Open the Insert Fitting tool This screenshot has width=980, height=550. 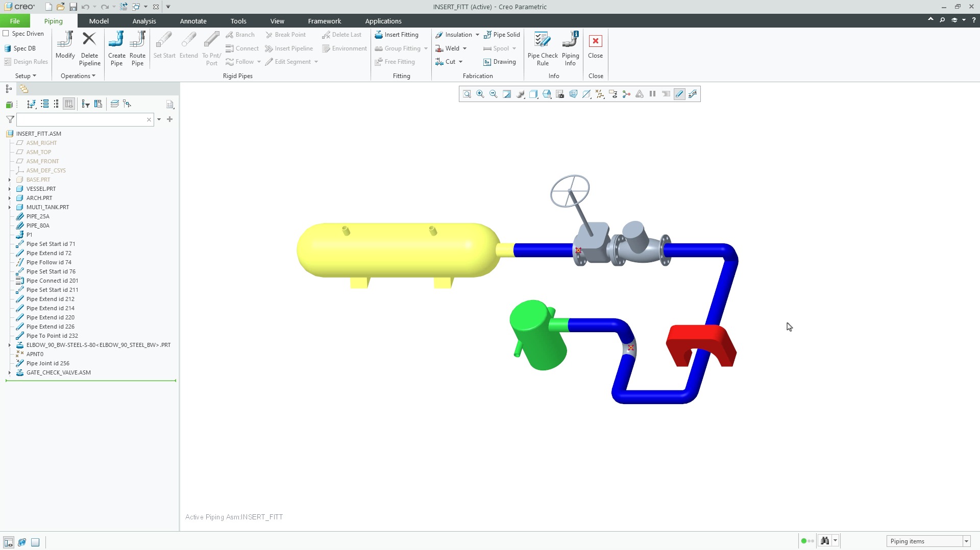pos(397,35)
